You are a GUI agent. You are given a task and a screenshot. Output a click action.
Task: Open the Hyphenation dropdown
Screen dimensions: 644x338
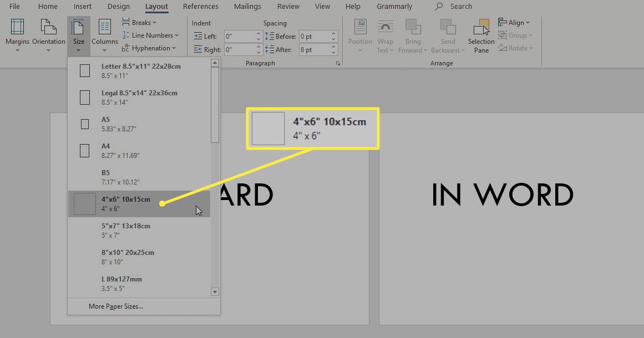[x=151, y=48]
